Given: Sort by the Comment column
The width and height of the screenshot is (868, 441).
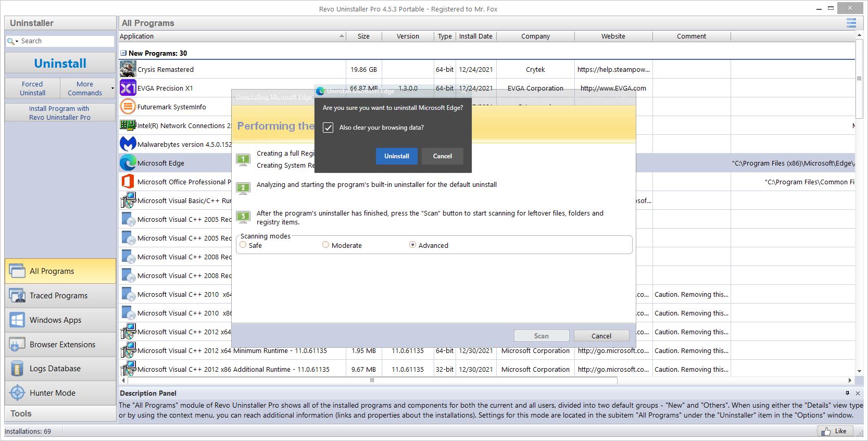Looking at the screenshot, I should tap(691, 36).
